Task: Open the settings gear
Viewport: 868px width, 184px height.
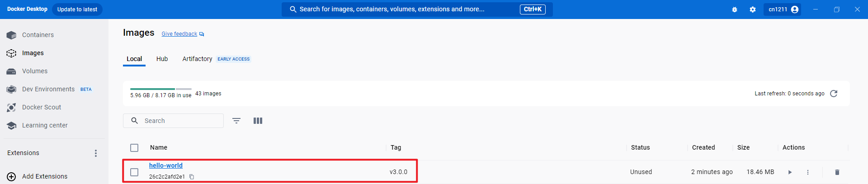Action: pyautogui.click(x=752, y=9)
